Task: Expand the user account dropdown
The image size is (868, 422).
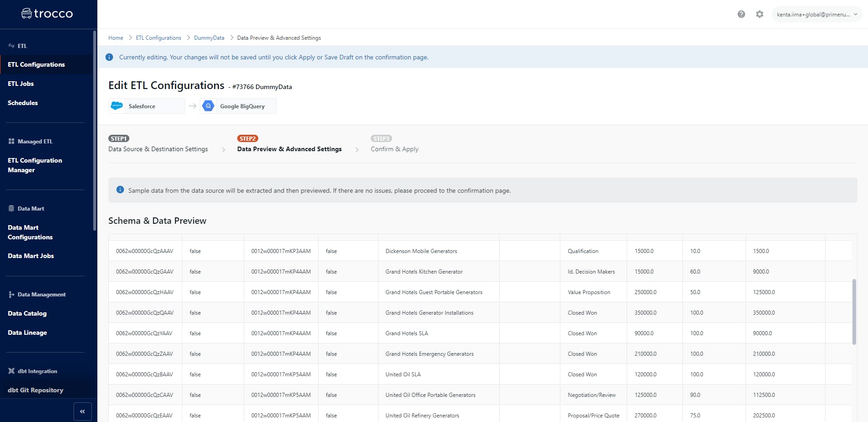Action: pyautogui.click(x=817, y=14)
